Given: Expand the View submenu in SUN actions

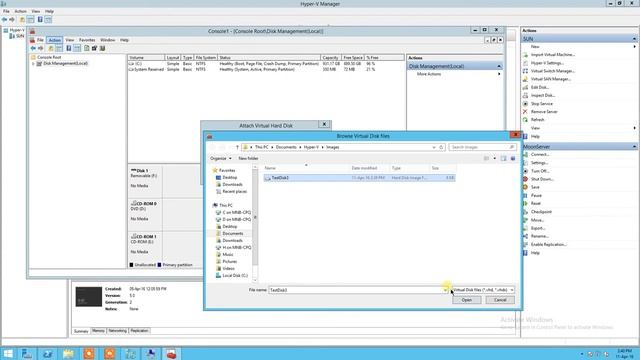Looking at the screenshot, I should 634,128.
